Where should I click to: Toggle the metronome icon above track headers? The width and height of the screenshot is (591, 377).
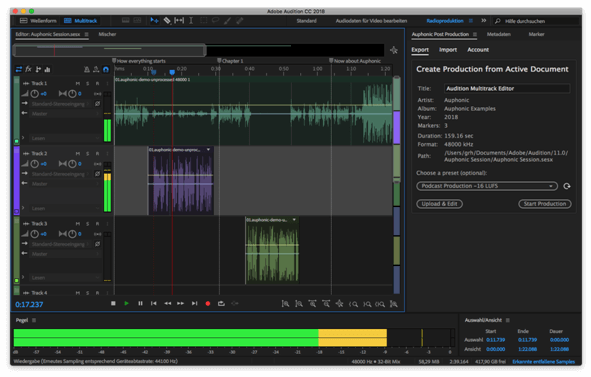(x=87, y=69)
